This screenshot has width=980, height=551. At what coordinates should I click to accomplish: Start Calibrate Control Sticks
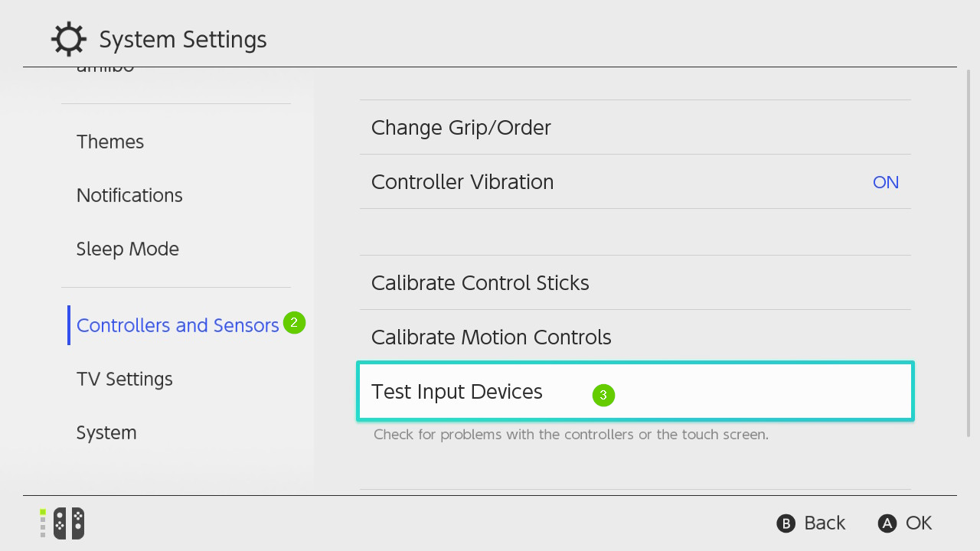pyautogui.click(x=480, y=282)
